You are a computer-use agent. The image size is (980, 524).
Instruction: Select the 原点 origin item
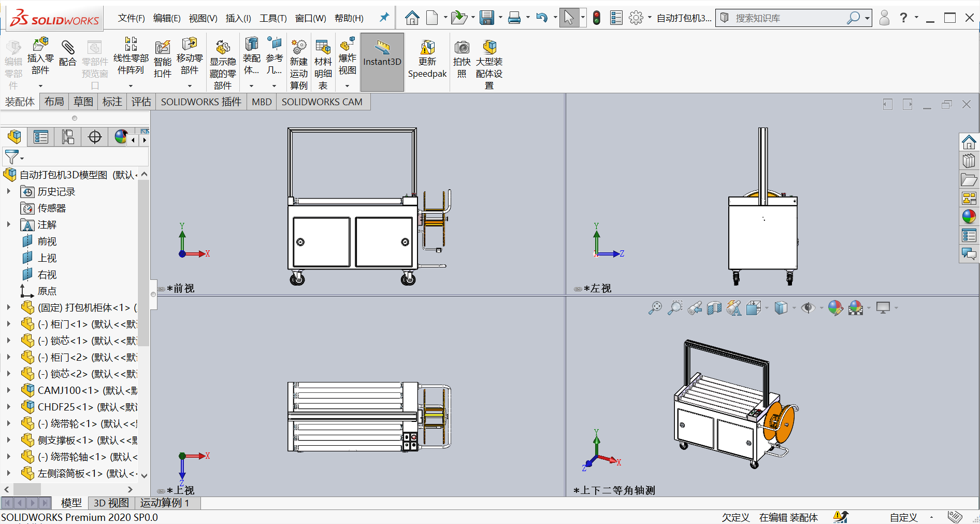click(x=47, y=291)
